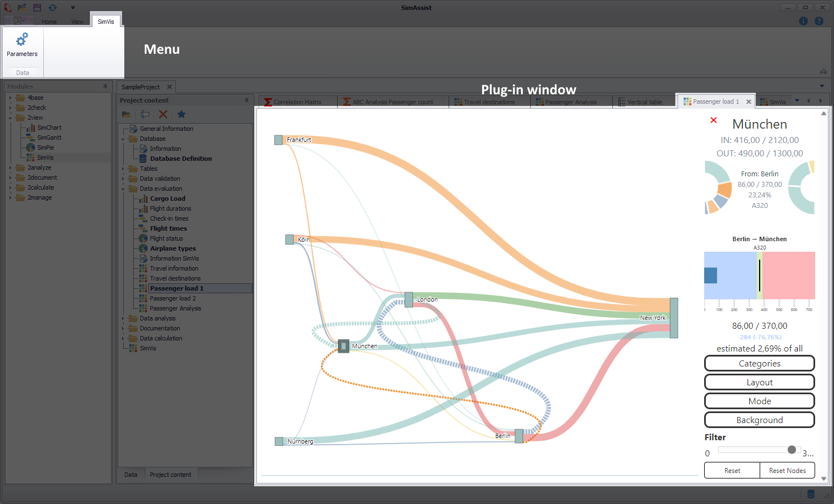
Task: Click the open folder icon in Project content toolbar
Action: pos(127,114)
